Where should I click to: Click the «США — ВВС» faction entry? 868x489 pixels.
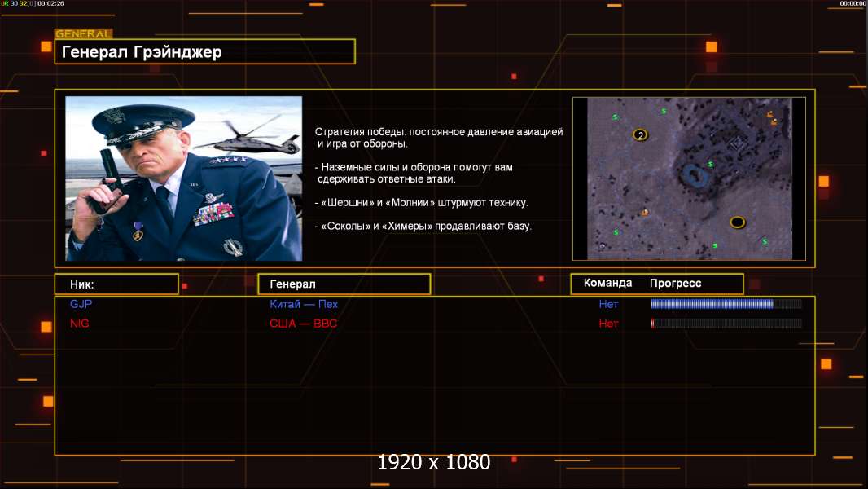click(x=303, y=324)
